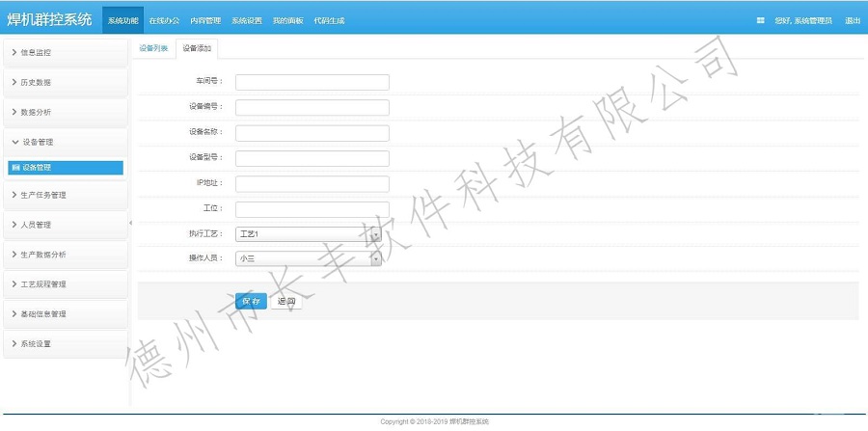Switch to the 设备列表 tab

point(153,48)
